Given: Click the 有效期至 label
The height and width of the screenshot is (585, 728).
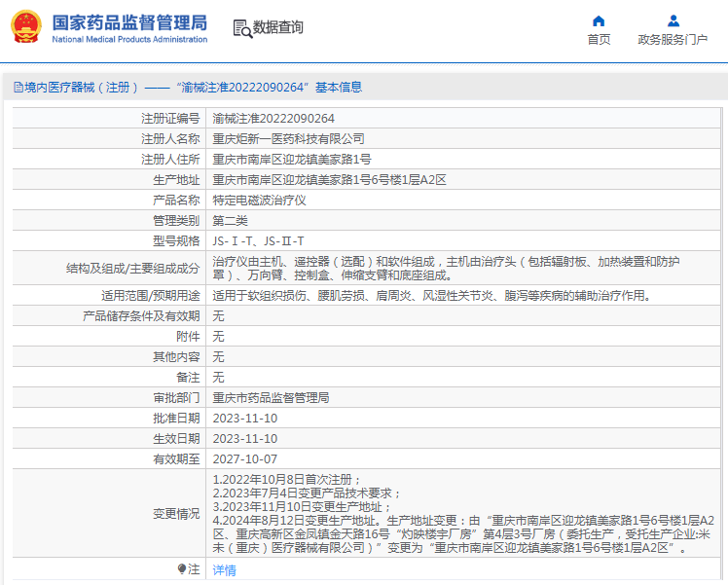Looking at the screenshot, I should click(x=176, y=459).
